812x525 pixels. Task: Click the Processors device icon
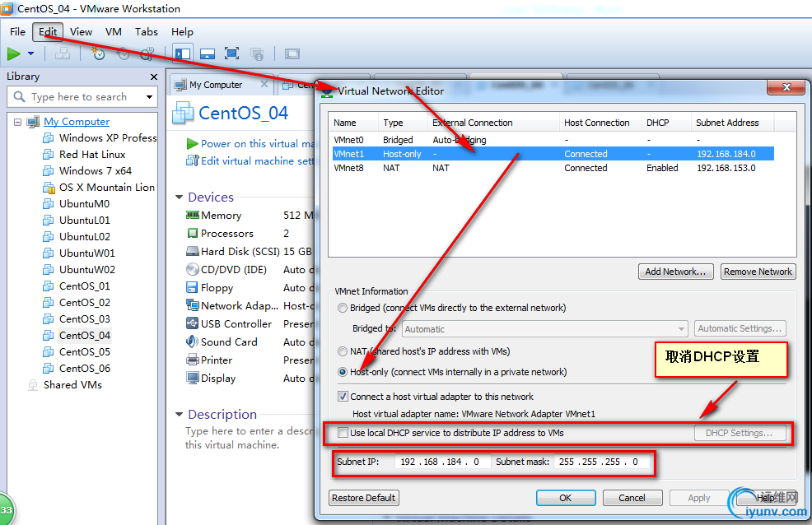coord(193,233)
